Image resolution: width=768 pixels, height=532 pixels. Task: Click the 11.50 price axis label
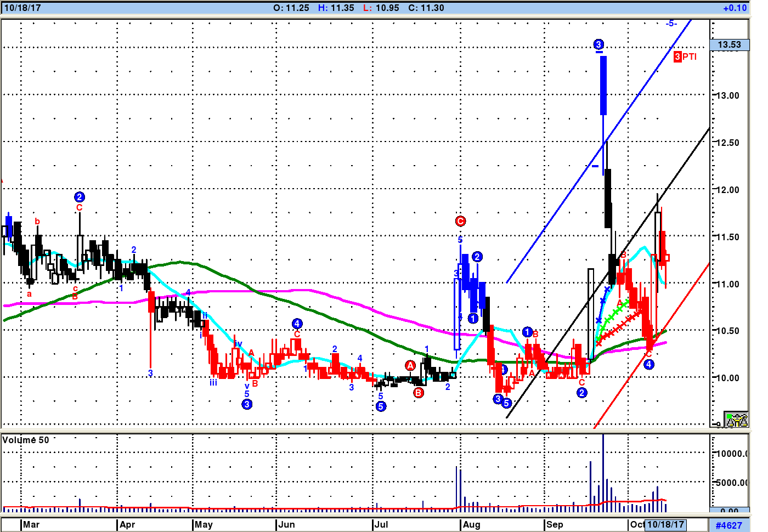(x=728, y=237)
